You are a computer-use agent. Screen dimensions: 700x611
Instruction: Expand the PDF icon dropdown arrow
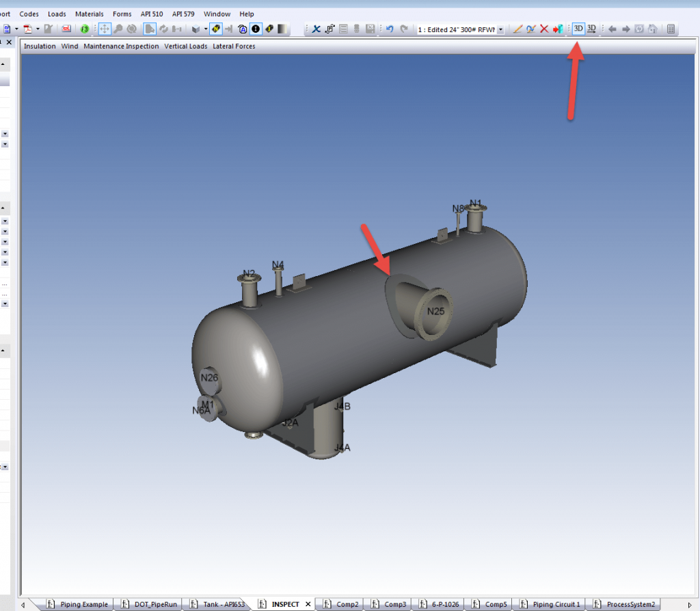point(38,29)
